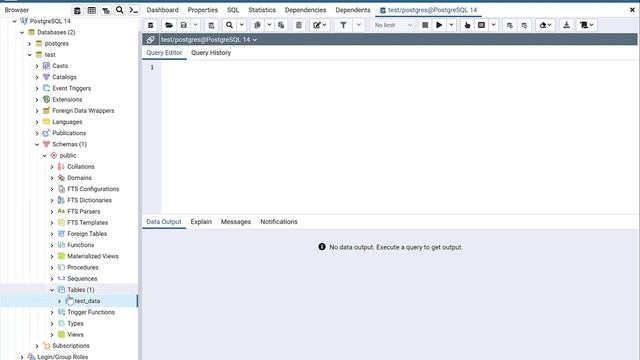Collapse the Schemas (1) node
The height and width of the screenshot is (360, 640).
point(37,144)
